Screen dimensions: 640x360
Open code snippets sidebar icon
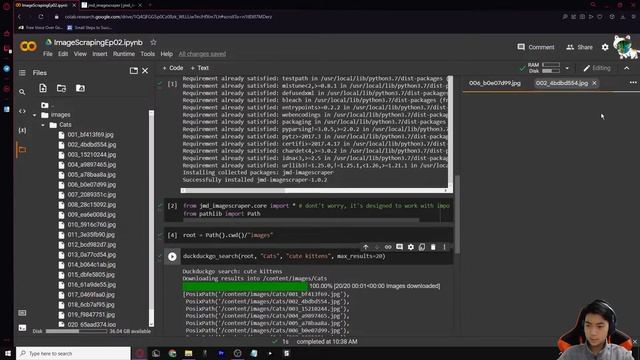point(22,111)
